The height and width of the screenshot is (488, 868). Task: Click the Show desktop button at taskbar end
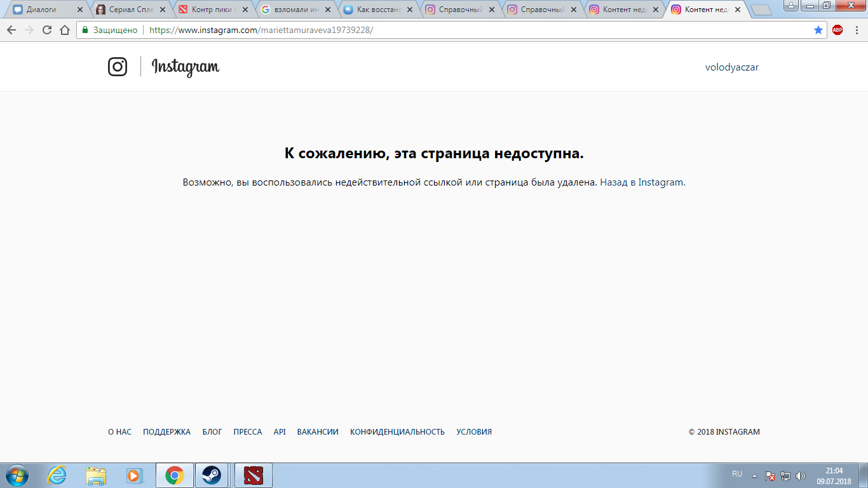pyautogui.click(x=864, y=475)
